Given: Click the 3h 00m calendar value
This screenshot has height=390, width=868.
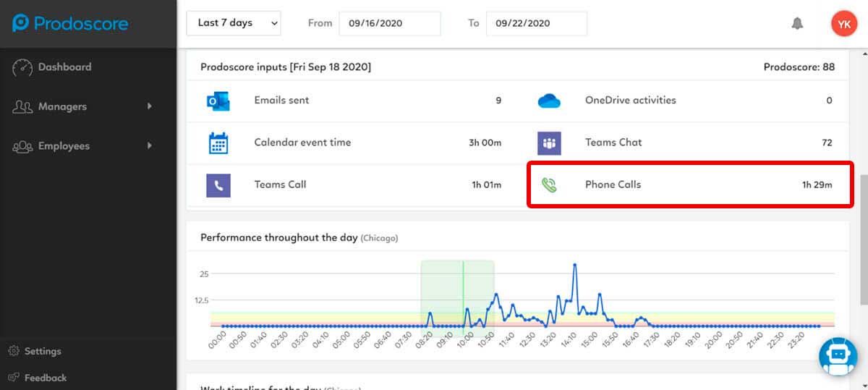Looking at the screenshot, I should pyautogui.click(x=485, y=143).
